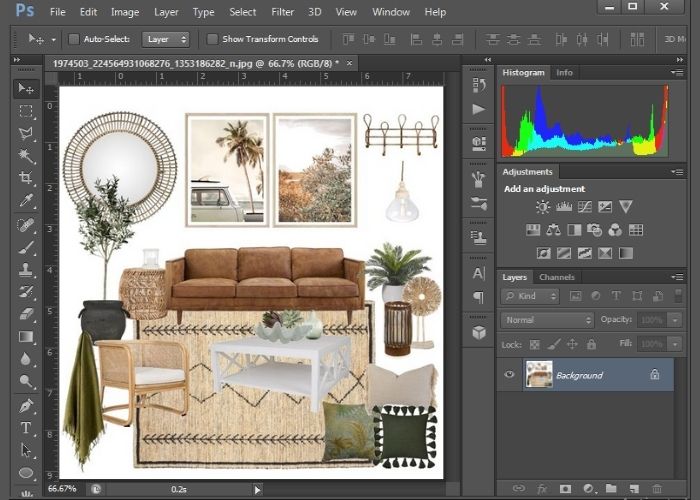This screenshot has width=700, height=500.
Task: Open the Auto-Select Layer dropdown
Action: tap(166, 39)
